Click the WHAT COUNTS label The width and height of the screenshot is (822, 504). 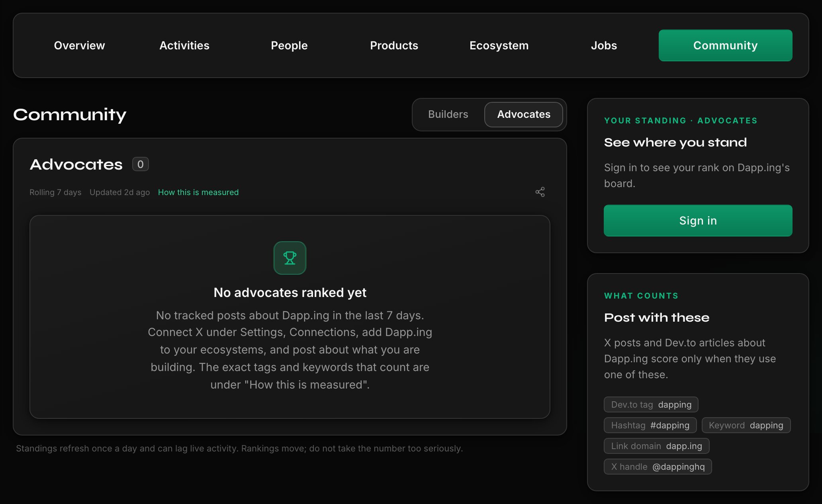coord(641,296)
